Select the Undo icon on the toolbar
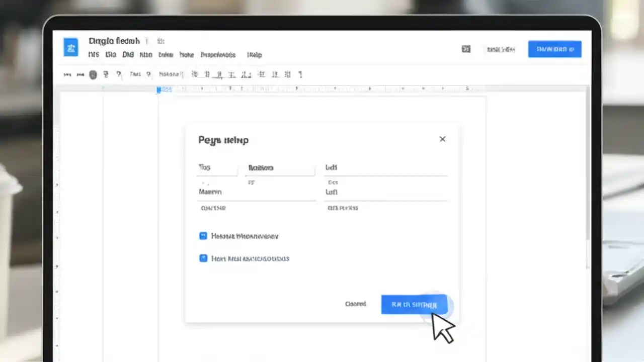This screenshot has width=644, height=362. coord(67,74)
